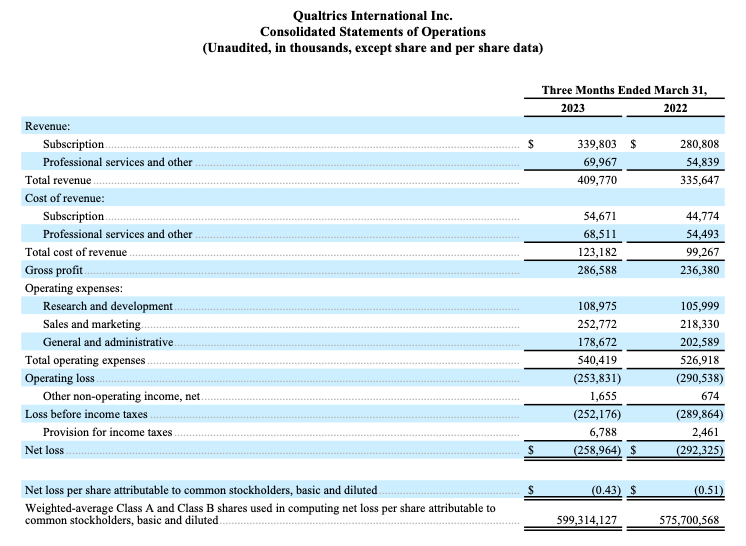746x546 pixels.
Task: Select research and development 105,999
Action: coord(699,306)
